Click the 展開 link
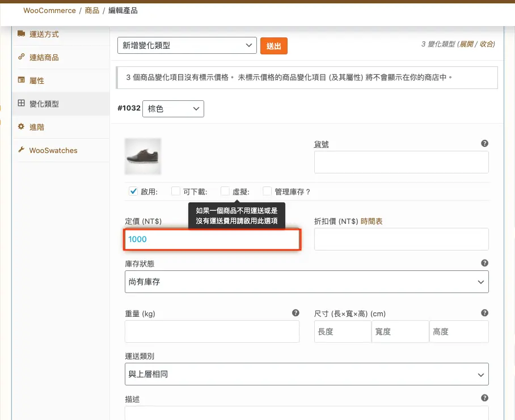Viewport: 515px width, 420px height. [x=466, y=44]
